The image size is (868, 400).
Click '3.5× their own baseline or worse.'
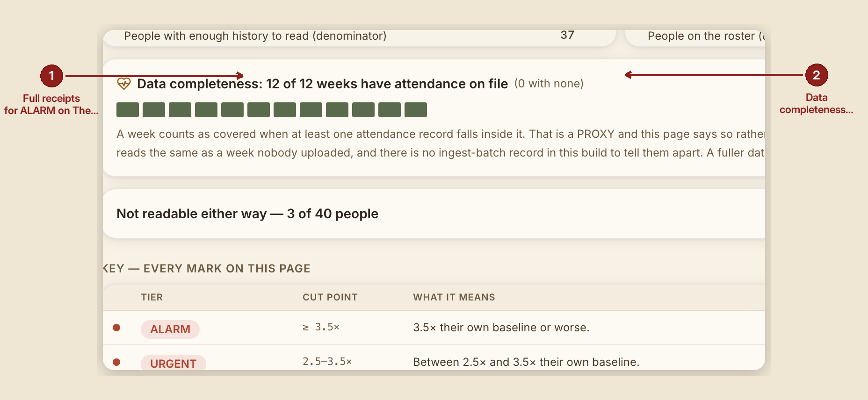pos(501,328)
